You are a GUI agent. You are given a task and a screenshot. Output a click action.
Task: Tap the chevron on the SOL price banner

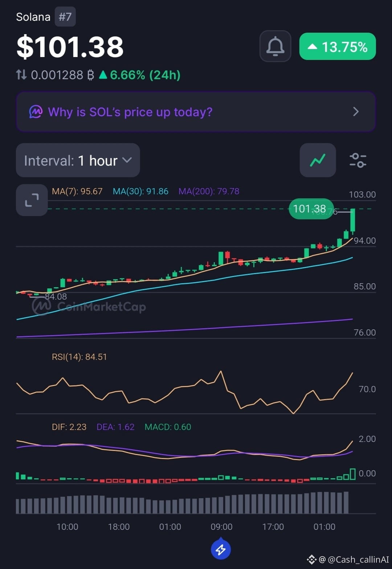click(x=356, y=112)
